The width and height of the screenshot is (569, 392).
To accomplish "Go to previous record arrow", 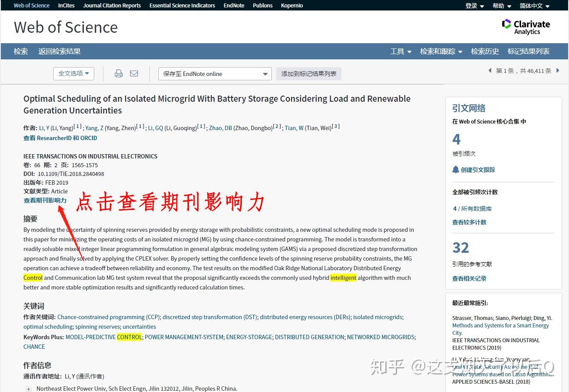I will [490, 71].
